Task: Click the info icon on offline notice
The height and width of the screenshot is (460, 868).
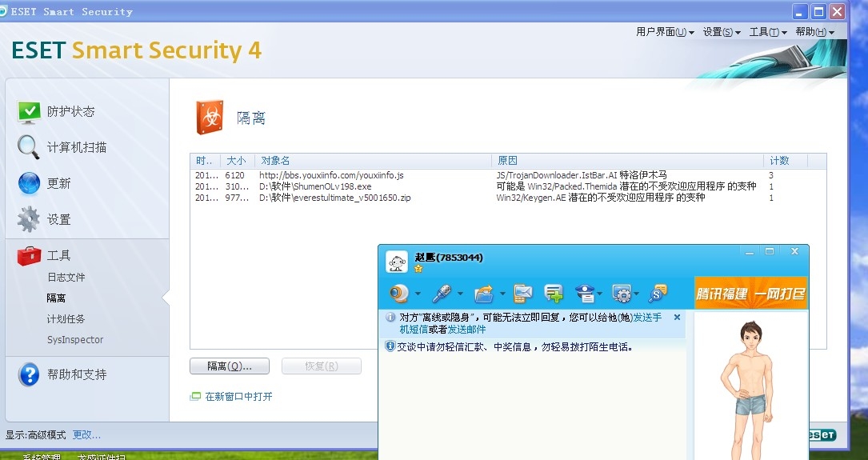Action: pos(390,317)
